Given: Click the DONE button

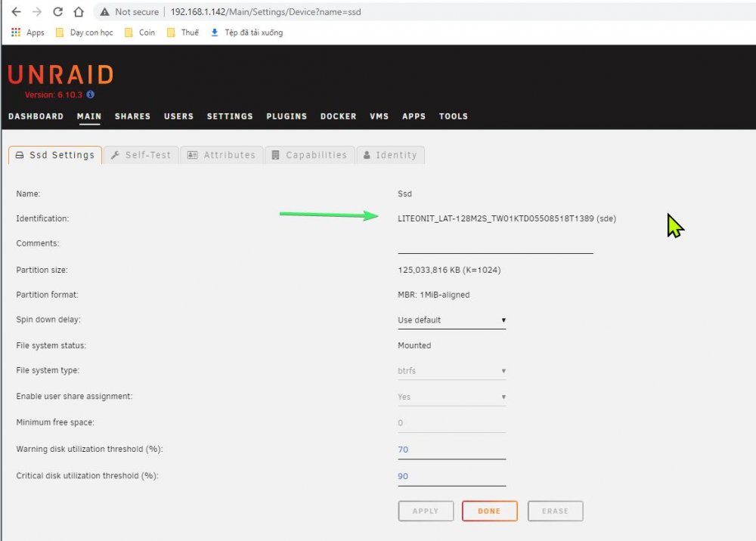Looking at the screenshot, I should click(489, 511).
